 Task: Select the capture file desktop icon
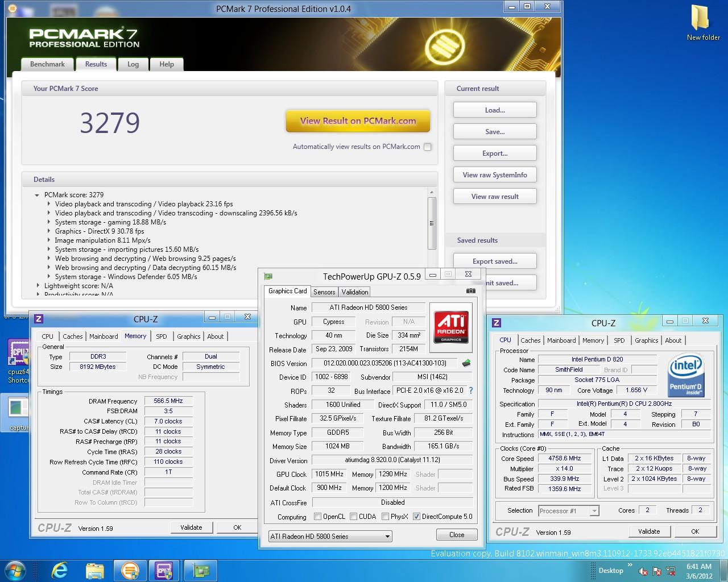point(18,414)
